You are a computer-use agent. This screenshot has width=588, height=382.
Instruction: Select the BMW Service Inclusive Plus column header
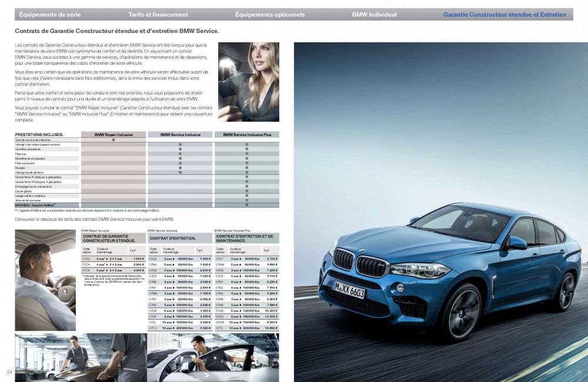click(x=247, y=134)
